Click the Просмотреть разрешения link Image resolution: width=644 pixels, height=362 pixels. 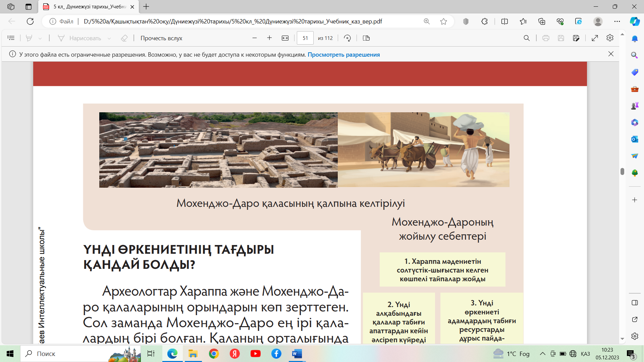click(x=343, y=55)
